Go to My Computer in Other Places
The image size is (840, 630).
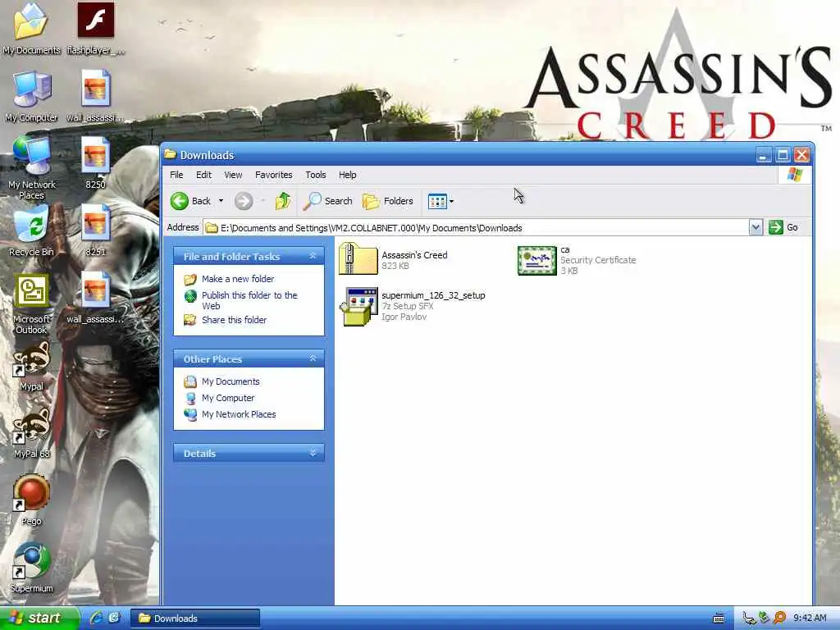pos(228,398)
